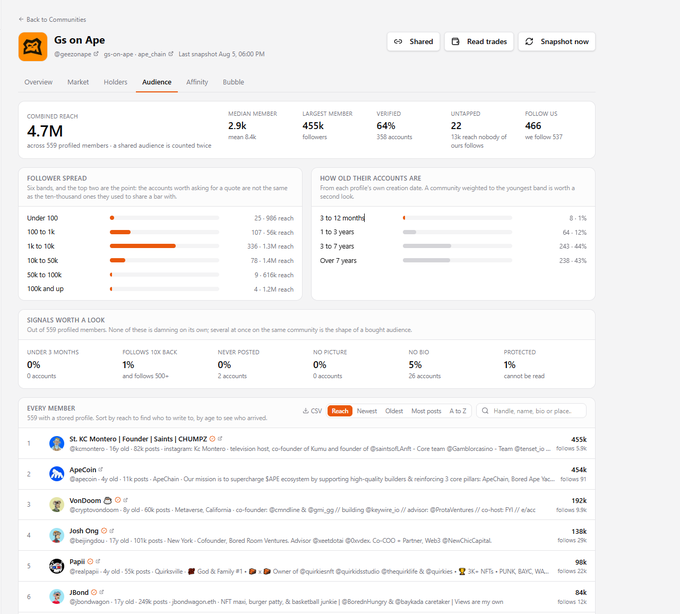
Task: Click the Shared button
Action: 413,42
